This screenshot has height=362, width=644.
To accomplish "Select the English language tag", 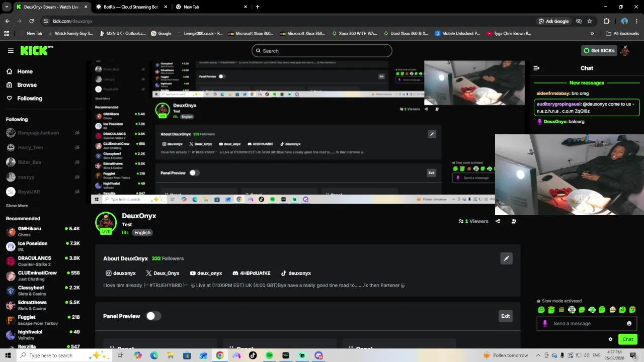I will (x=142, y=233).
